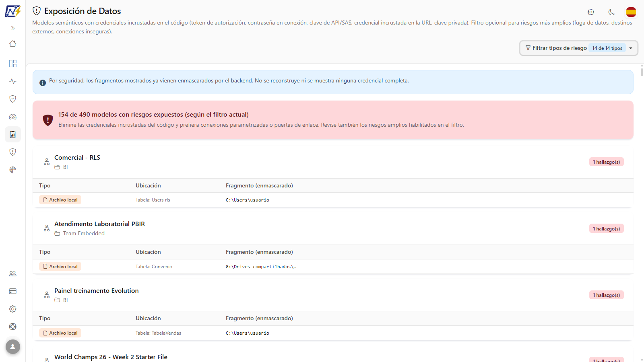Screen dimensions: 644x362
Task: Open the shield alert sidebar icon
Action: tap(13, 152)
